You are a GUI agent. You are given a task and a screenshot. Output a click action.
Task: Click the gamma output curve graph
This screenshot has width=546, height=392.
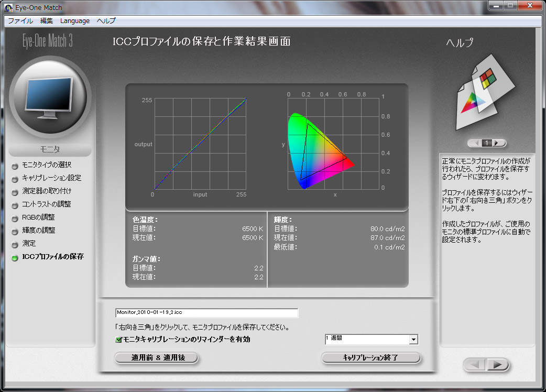[200, 143]
